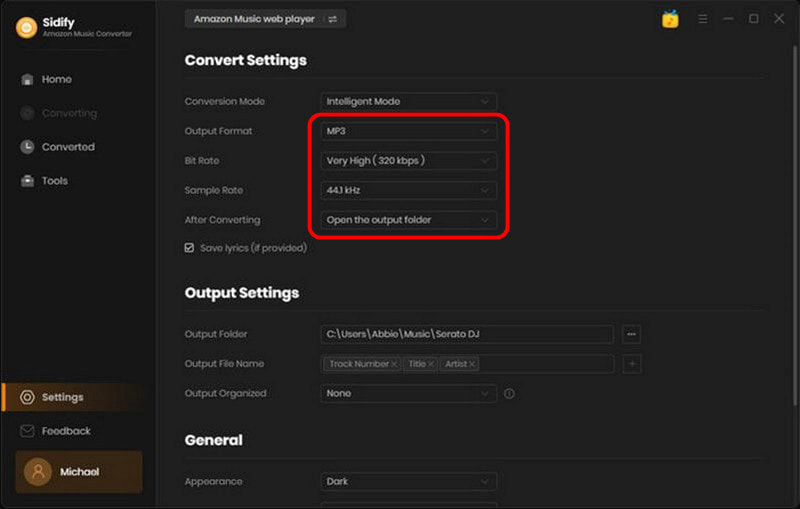Minimize the Sidify window
The height and width of the screenshot is (509, 800).
pos(728,19)
